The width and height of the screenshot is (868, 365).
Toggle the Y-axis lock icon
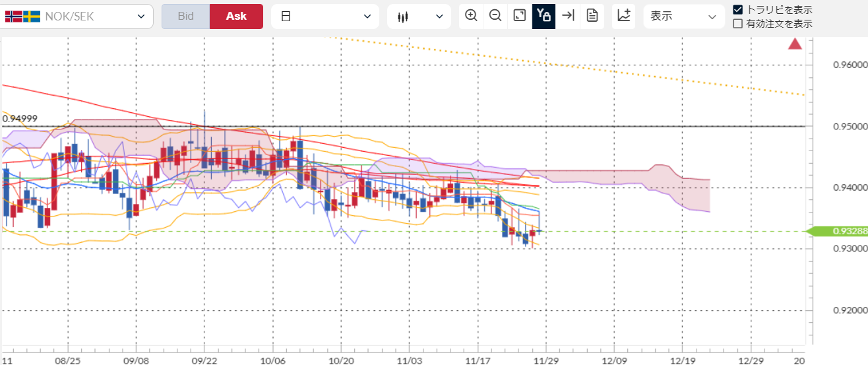(x=543, y=16)
